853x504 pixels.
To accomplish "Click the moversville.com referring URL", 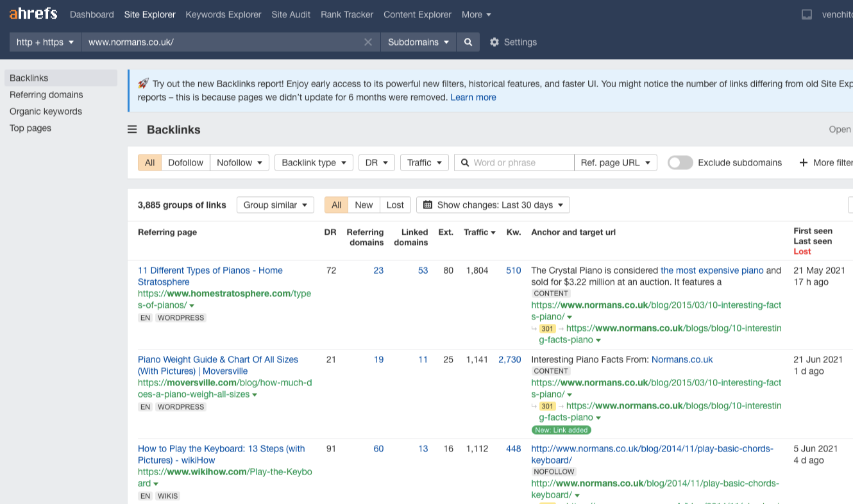I will click(x=224, y=389).
